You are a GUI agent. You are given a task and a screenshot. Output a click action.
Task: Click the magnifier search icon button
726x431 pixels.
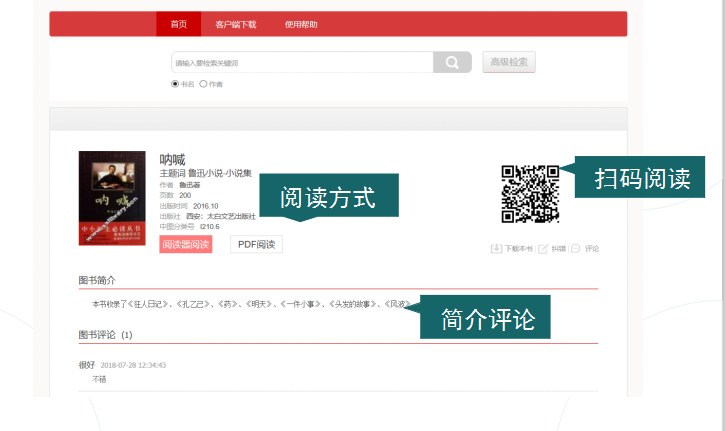click(452, 63)
